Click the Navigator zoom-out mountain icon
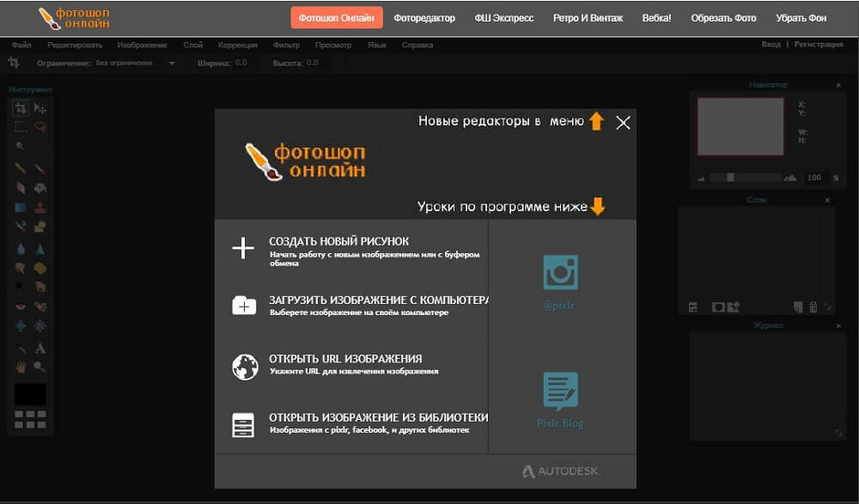The image size is (859, 504). pyautogui.click(x=702, y=179)
